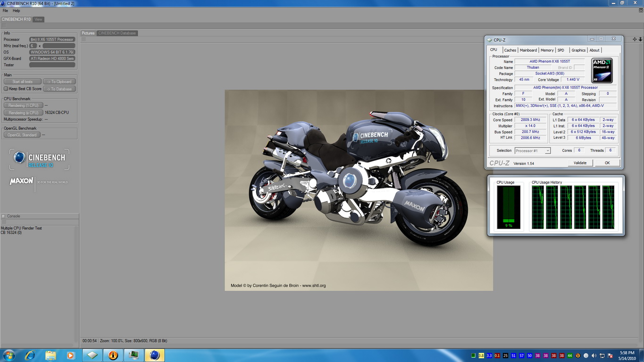The image size is (644, 362).
Task: Click the clock showing 5:58 PM
Action: coord(627,353)
